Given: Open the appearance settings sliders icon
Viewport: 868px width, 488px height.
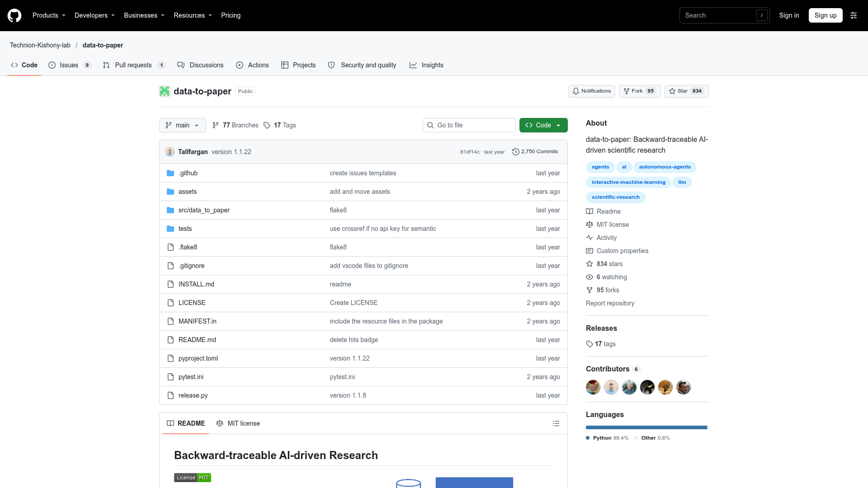Looking at the screenshot, I should click(854, 15).
